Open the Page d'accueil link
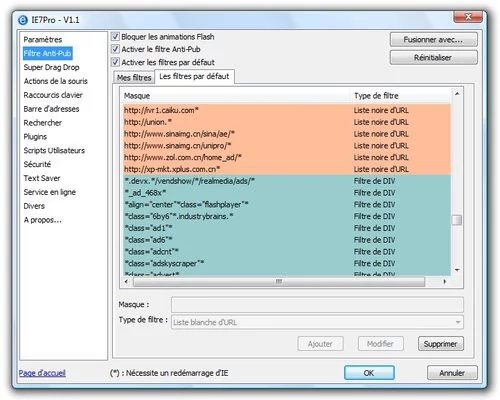Screen dimensions: 500x400 click(x=42, y=373)
